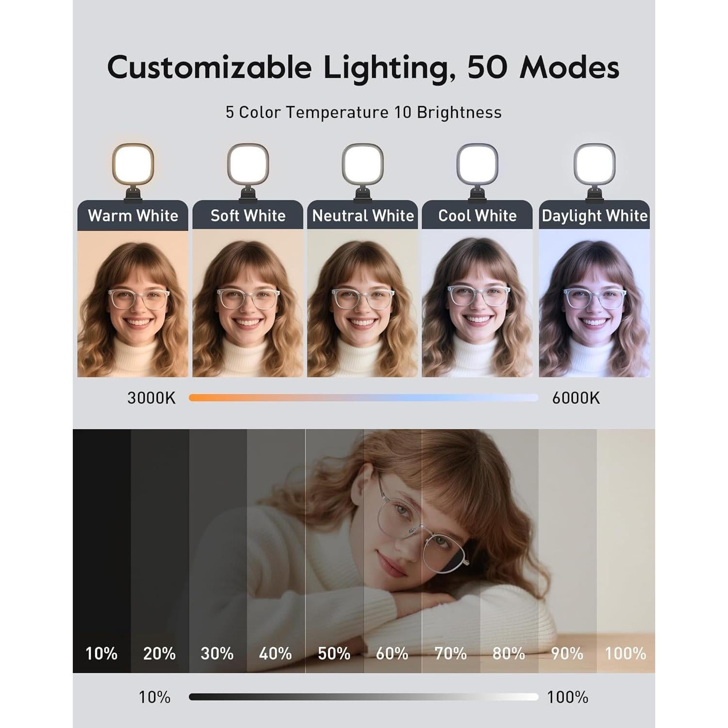Select the Neutral White label tab

coord(363,215)
